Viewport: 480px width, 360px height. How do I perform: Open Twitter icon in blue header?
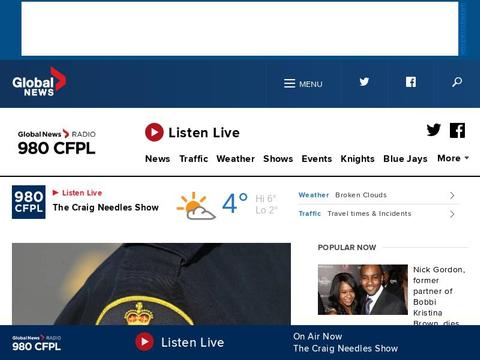(364, 82)
